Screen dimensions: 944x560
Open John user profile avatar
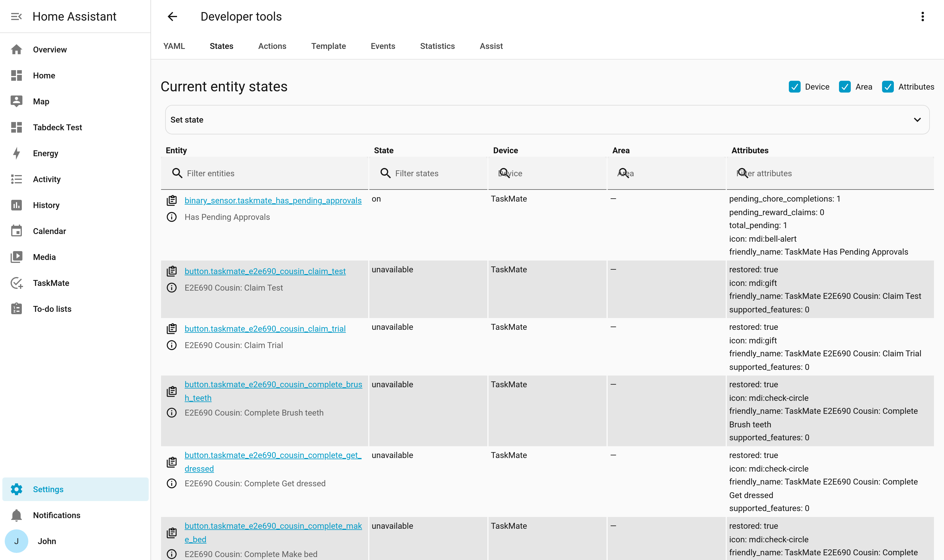tap(16, 541)
